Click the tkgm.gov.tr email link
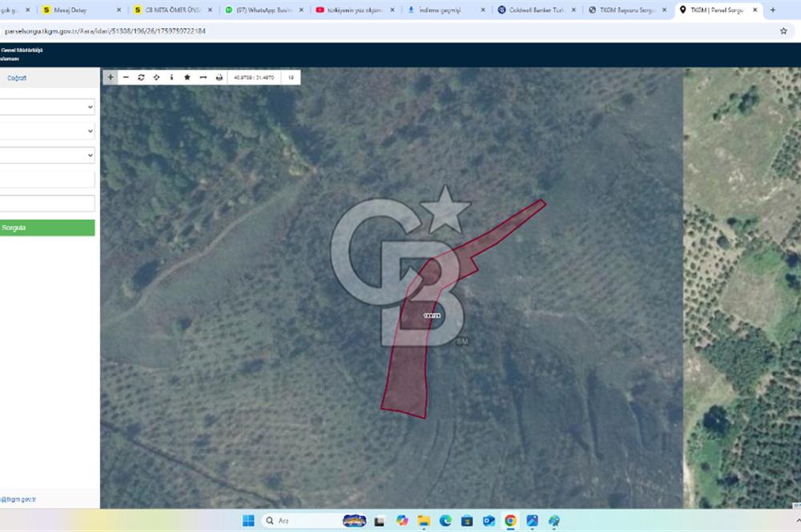Image resolution: width=801 pixels, height=532 pixels. click(x=18, y=499)
